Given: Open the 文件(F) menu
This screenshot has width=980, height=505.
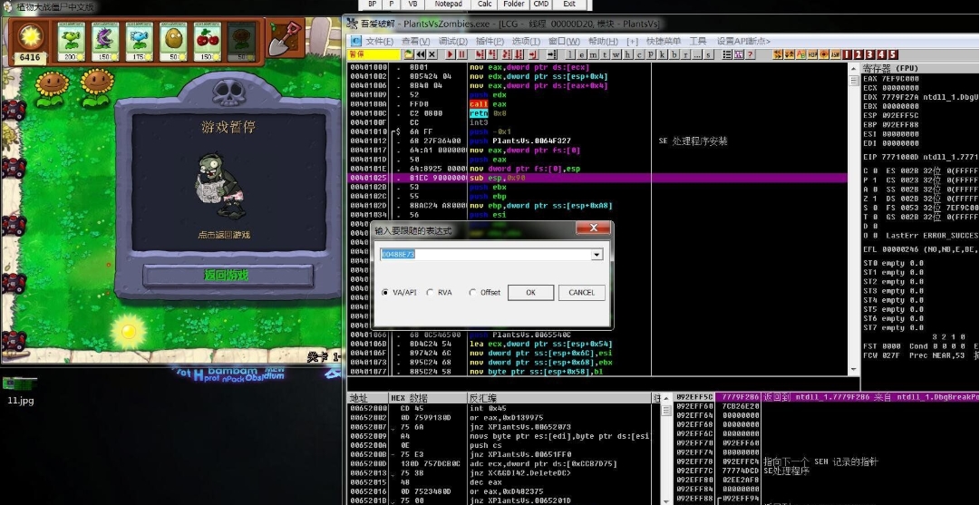Looking at the screenshot, I should 379,41.
